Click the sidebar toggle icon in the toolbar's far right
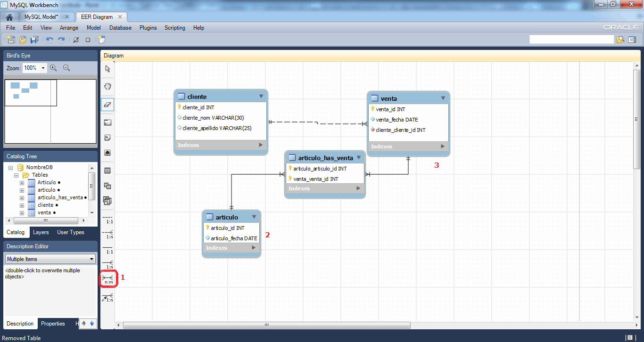 tap(633, 40)
